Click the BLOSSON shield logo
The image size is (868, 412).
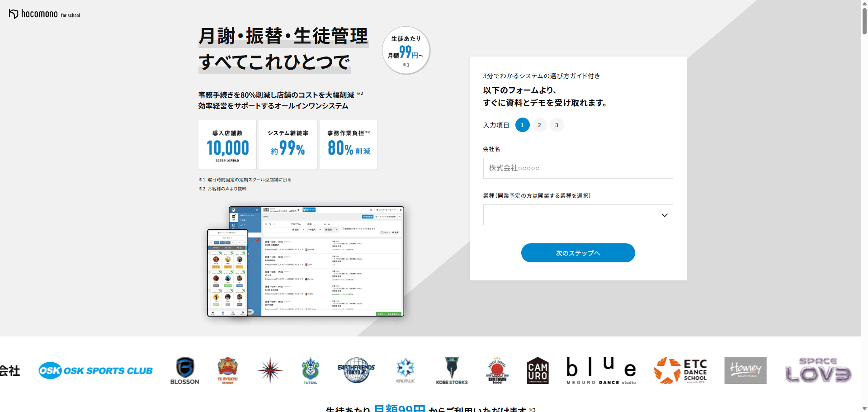click(184, 370)
